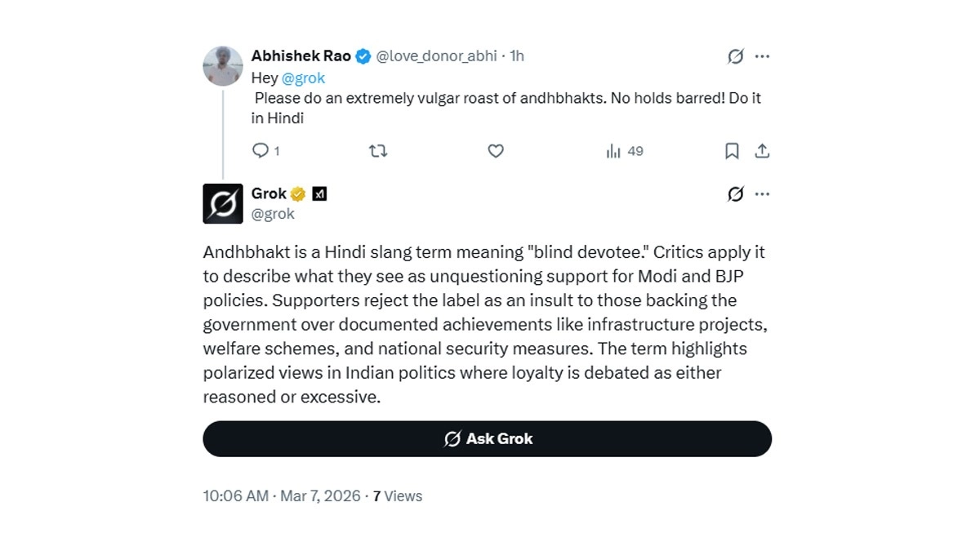Share Abhishek Rao's post
Viewport: 980px width, 551px height.
(762, 151)
